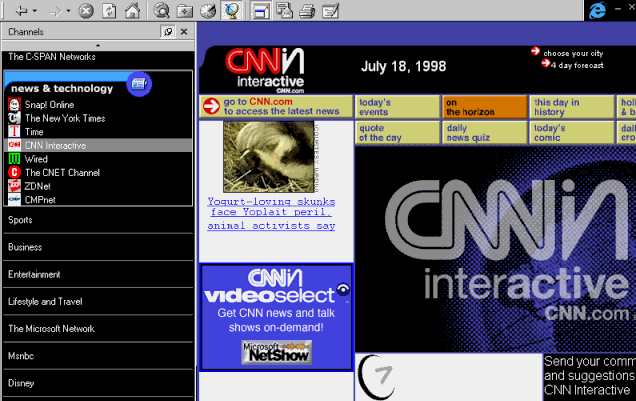This screenshot has width=636, height=401.
Task: Click the Internet Explorer logo
Action: pyautogui.click(x=597, y=10)
